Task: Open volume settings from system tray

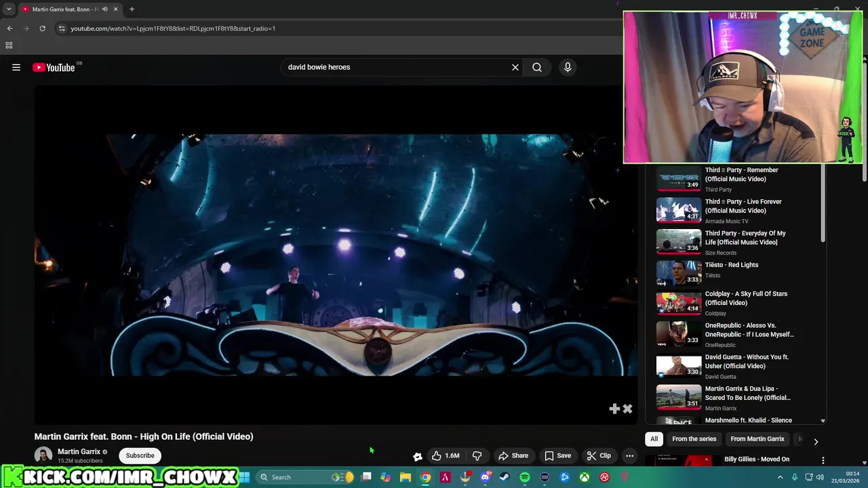Action: 820,477
